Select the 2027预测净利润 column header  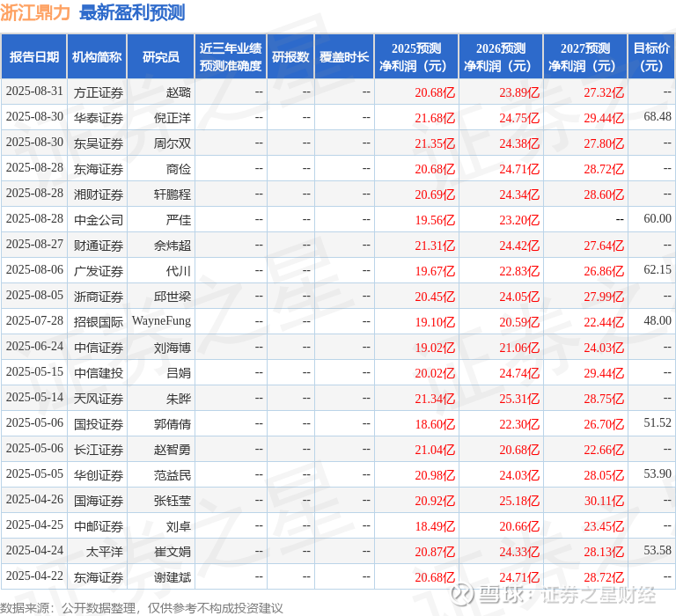pos(585,57)
